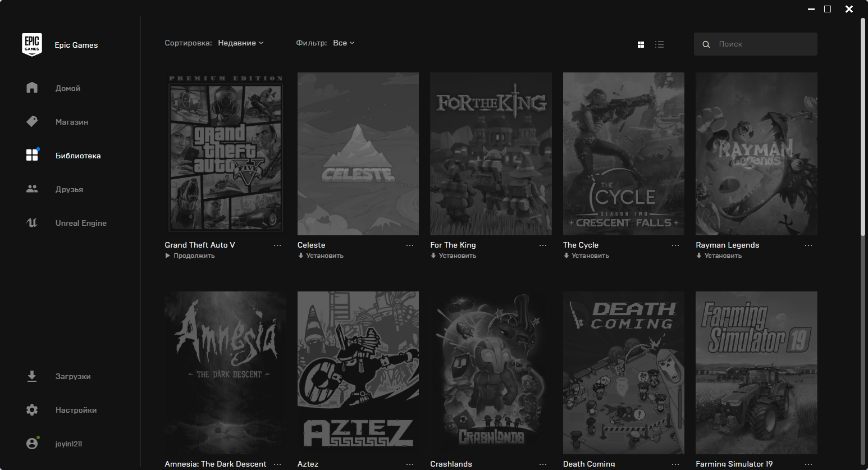Screen dimensions: 868x470
Task: Click the Home (Домой) sidebar icon
Action: tap(32, 88)
